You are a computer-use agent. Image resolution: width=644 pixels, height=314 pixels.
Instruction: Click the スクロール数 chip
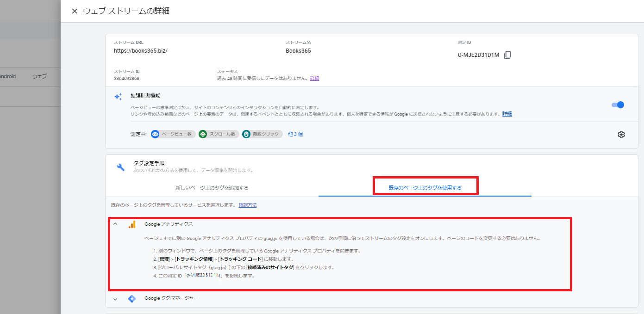(x=218, y=134)
